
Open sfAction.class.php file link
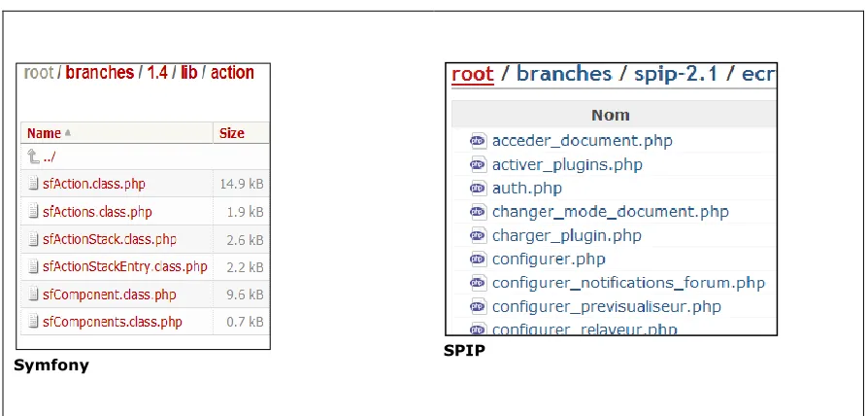[94, 184]
